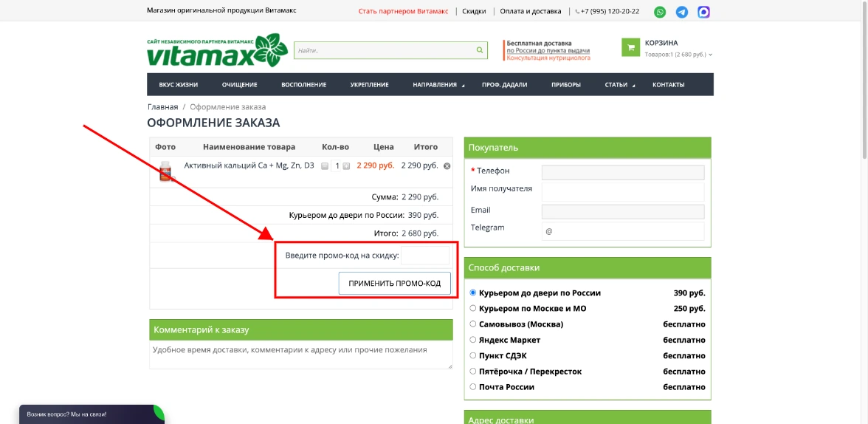
Task: Click the promo code input field
Action: (x=424, y=256)
